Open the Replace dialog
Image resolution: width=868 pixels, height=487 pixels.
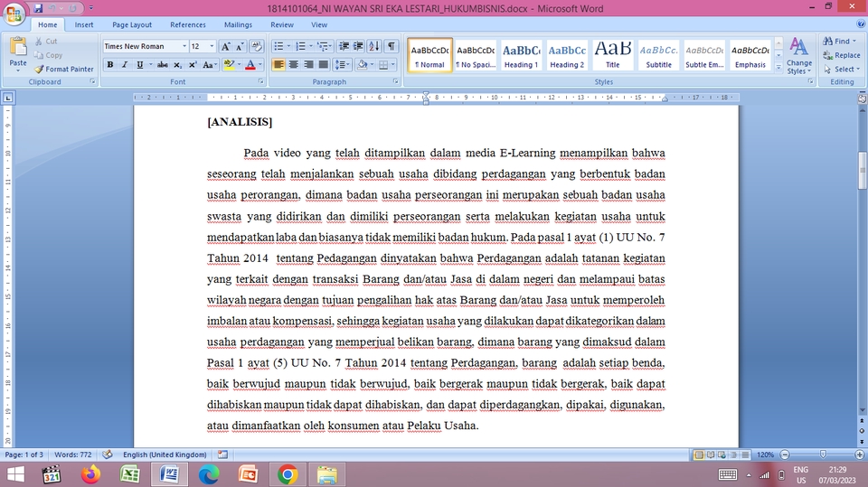point(842,55)
